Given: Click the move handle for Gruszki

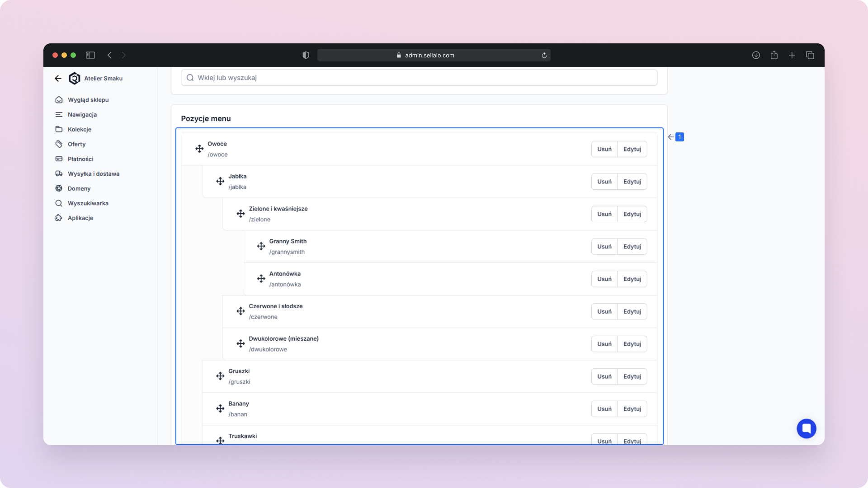Looking at the screenshot, I should tap(220, 376).
